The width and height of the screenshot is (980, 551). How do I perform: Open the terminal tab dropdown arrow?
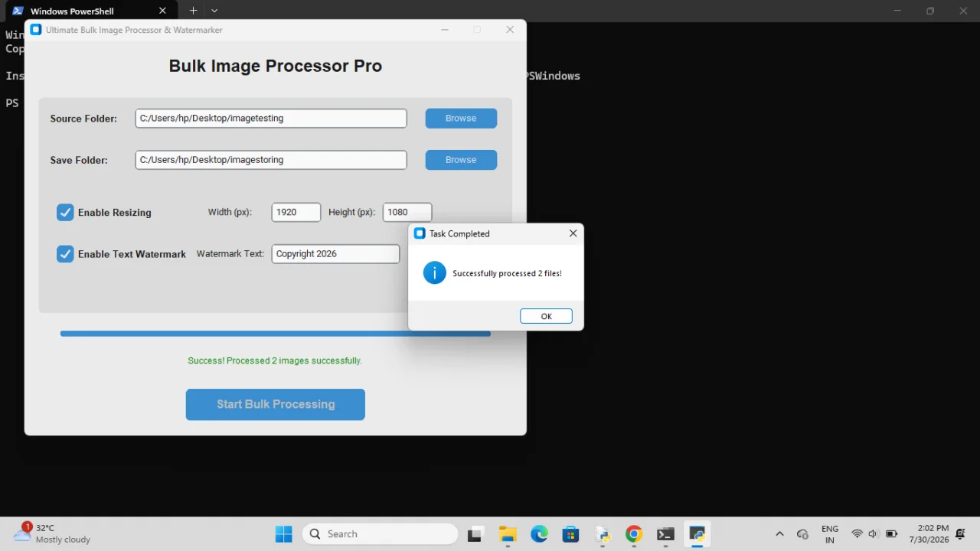click(x=214, y=11)
